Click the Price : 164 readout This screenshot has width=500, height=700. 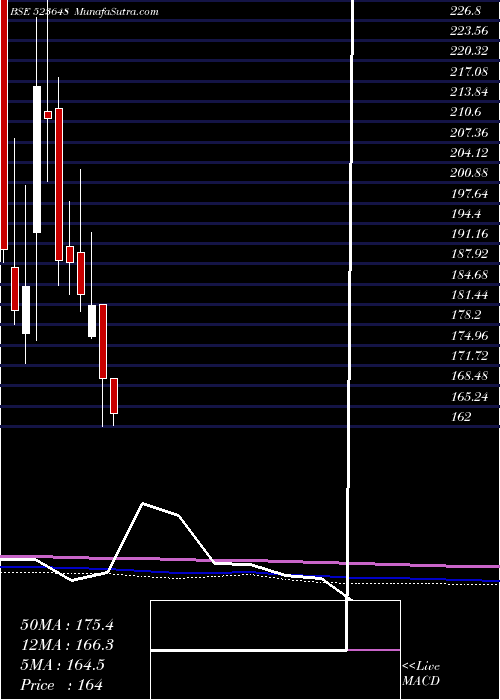click(x=62, y=685)
